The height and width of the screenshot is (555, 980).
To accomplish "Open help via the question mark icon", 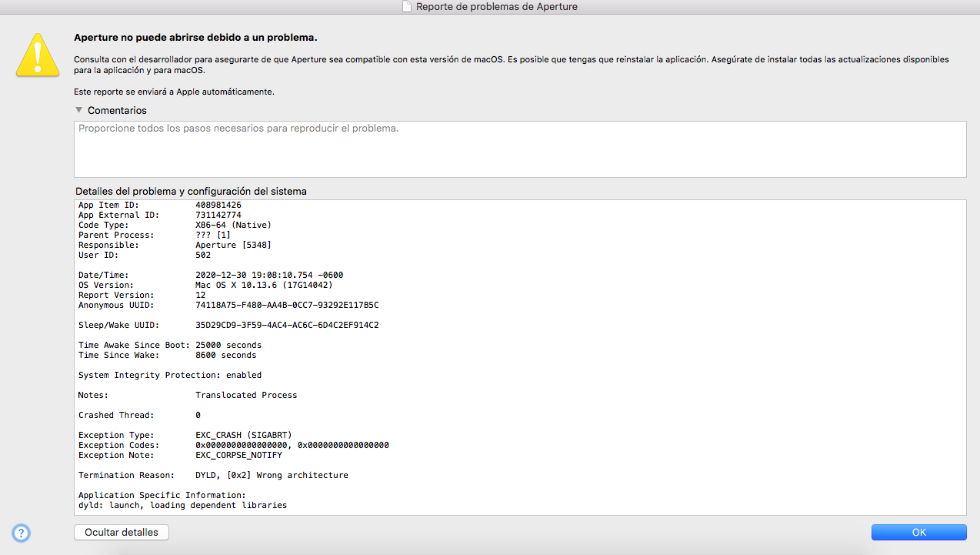I will point(21,533).
